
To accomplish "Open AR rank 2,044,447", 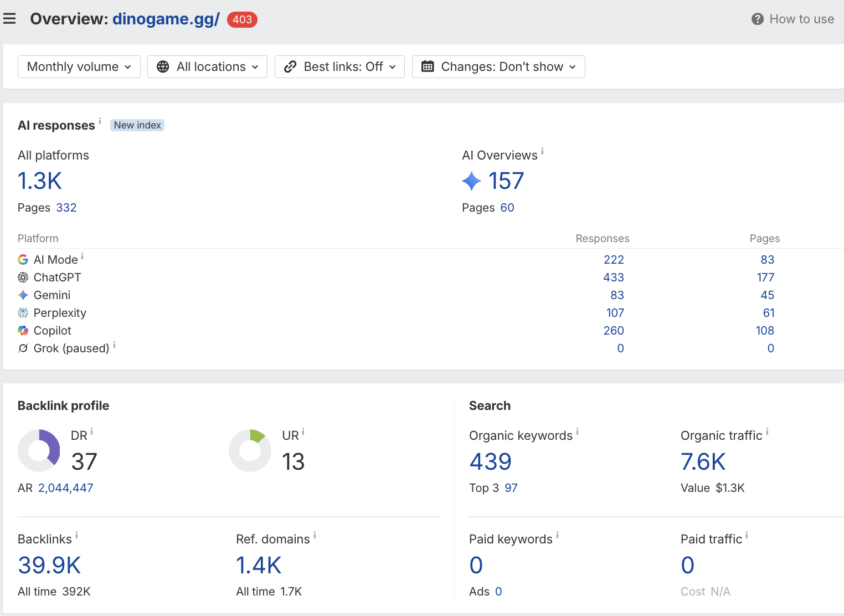I will (66, 488).
